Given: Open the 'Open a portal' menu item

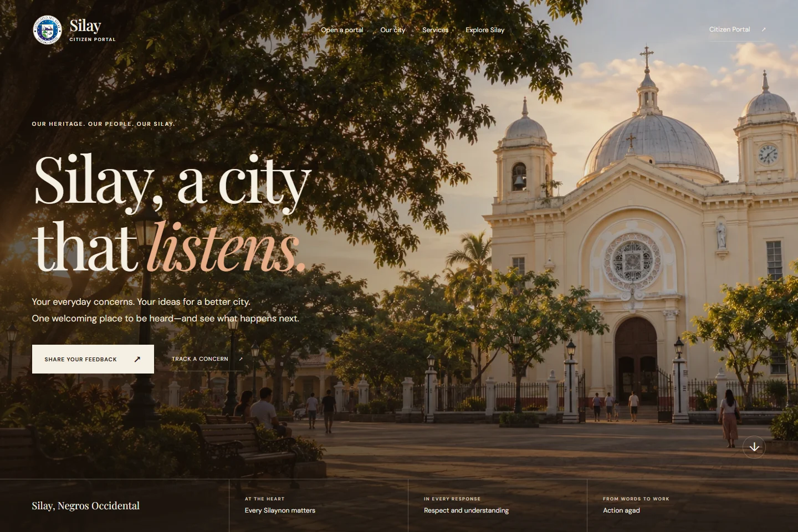Looking at the screenshot, I should point(342,30).
